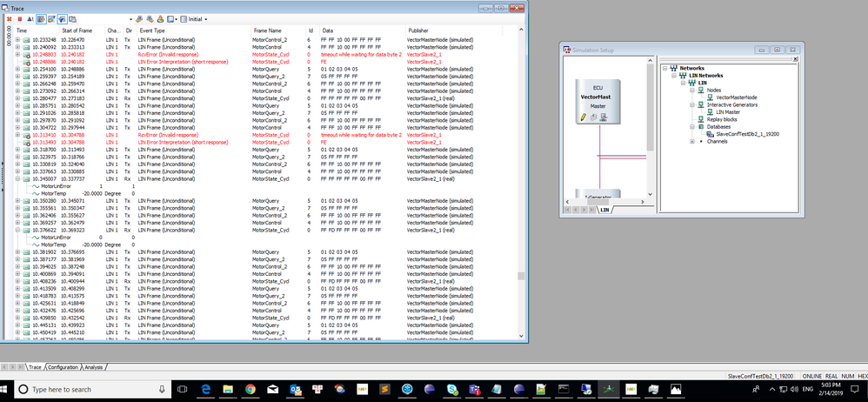Select the Databases tree item
This screenshot has height=402, width=868.
tap(718, 126)
